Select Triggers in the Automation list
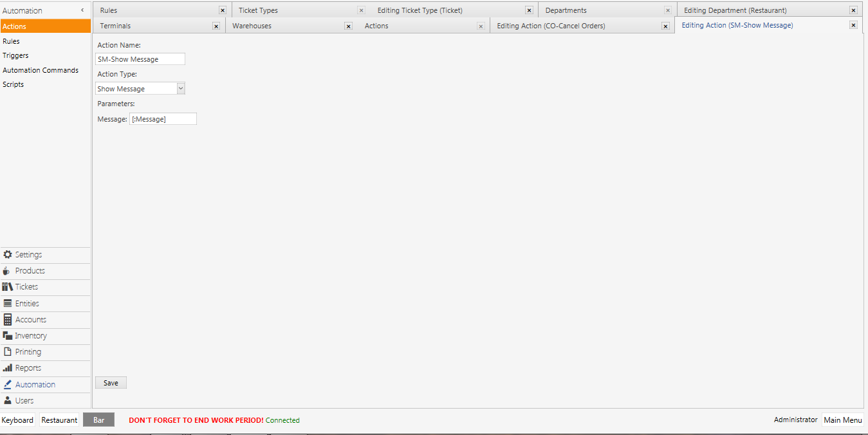Screen dimensions: 868x435 point(15,55)
